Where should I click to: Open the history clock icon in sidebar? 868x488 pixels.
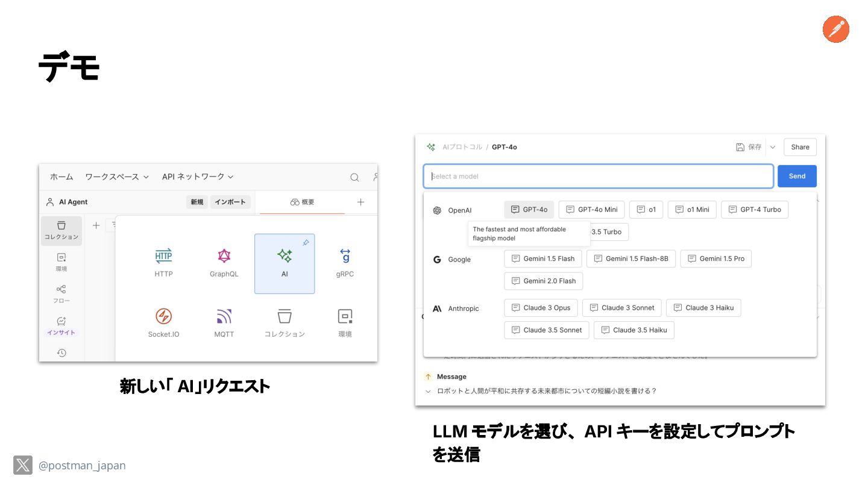pos(61,353)
